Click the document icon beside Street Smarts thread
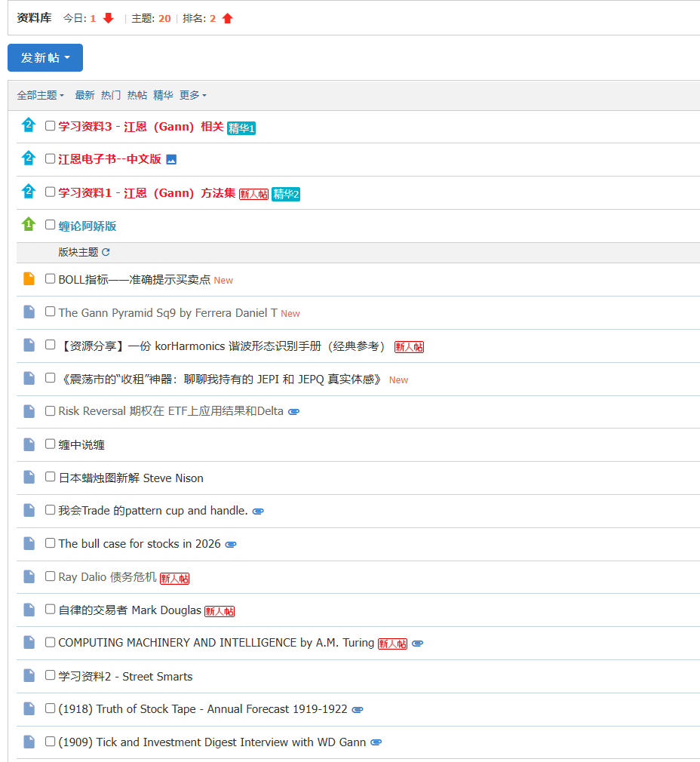Screen dimensions: 700x762 (x=29, y=675)
